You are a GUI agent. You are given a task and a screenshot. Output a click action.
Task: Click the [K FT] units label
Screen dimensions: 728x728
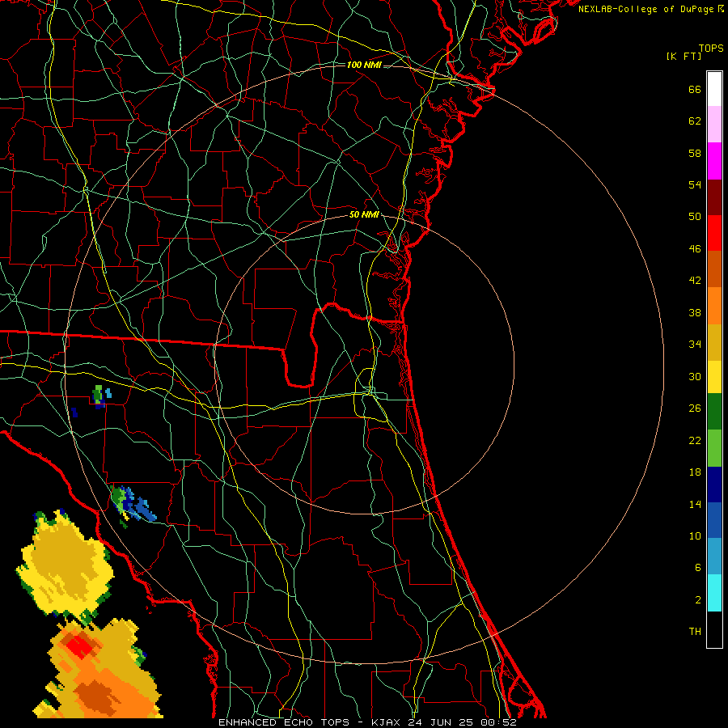click(x=684, y=56)
